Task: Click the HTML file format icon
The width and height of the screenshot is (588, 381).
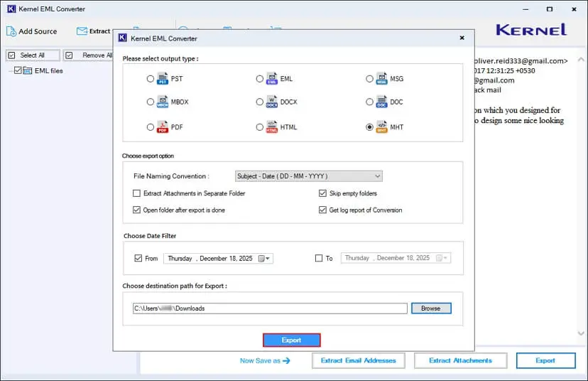Action: pyautogui.click(x=272, y=127)
